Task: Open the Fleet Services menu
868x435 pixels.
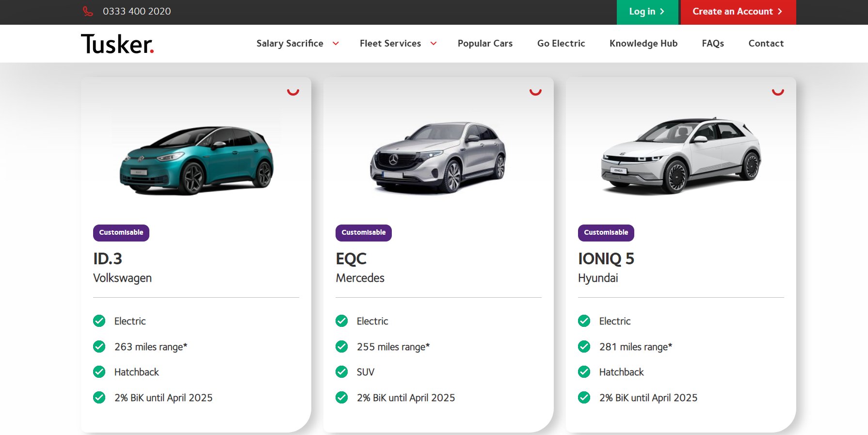Action: [x=390, y=44]
